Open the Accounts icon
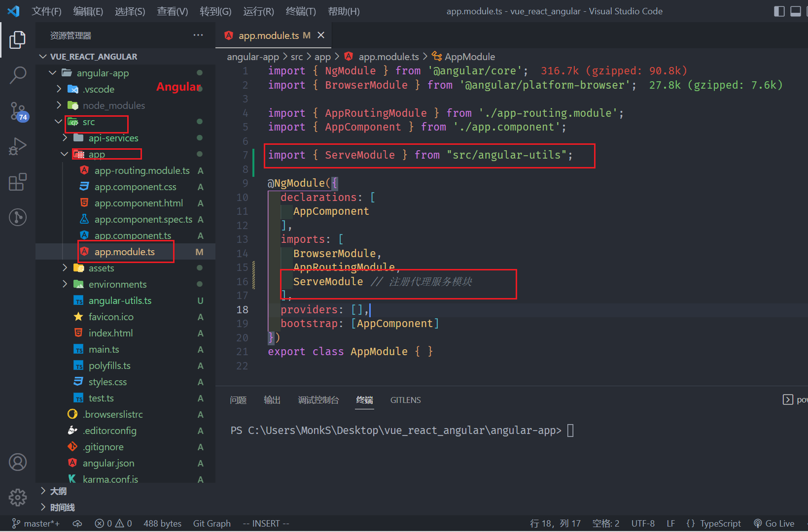808x532 pixels. click(x=18, y=462)
